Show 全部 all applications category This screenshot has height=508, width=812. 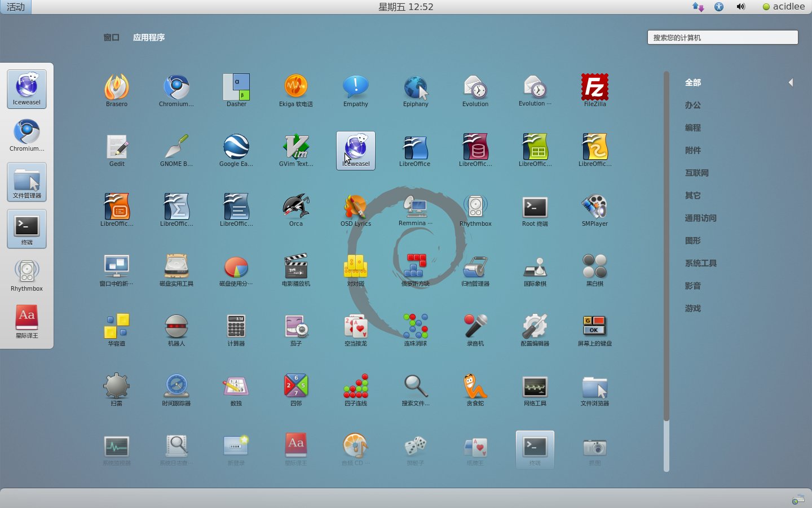(x=693, y=82)
